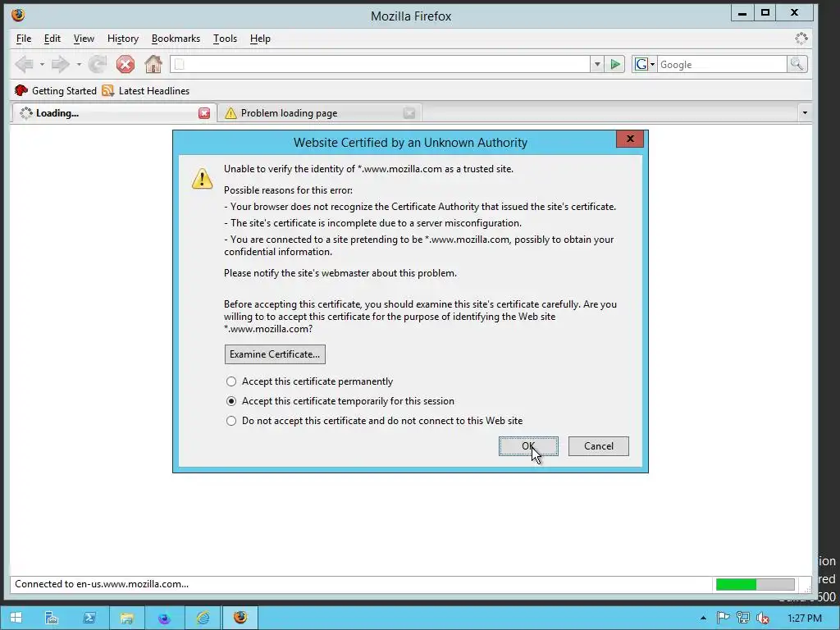Close the Loading tab with red X
The height and width of the screenshot is (630, 840).
204,113
